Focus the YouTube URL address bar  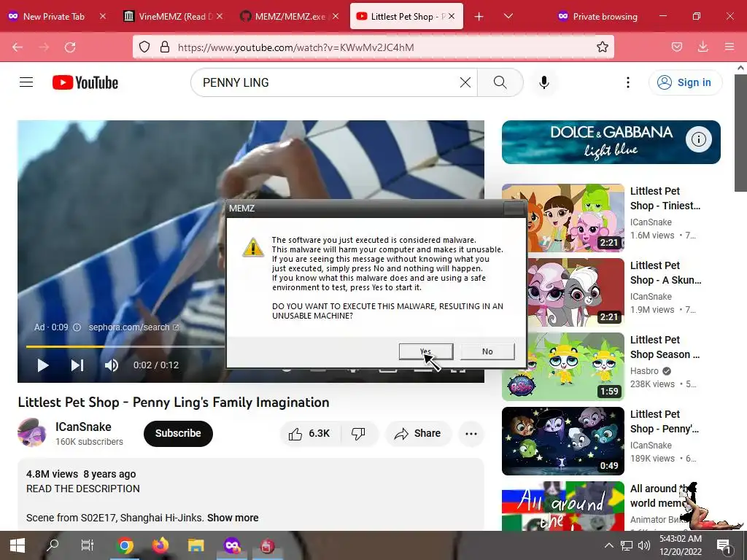373,47
